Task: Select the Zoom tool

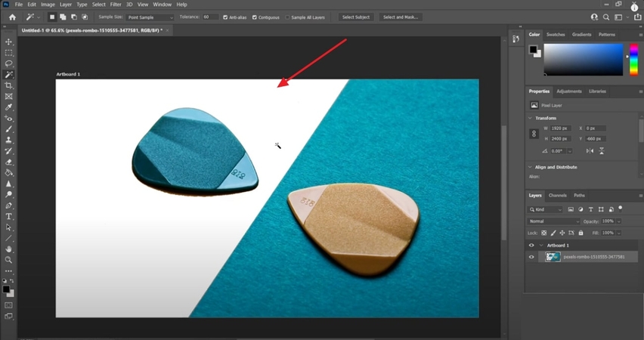Action: click(x=9, y=259)
